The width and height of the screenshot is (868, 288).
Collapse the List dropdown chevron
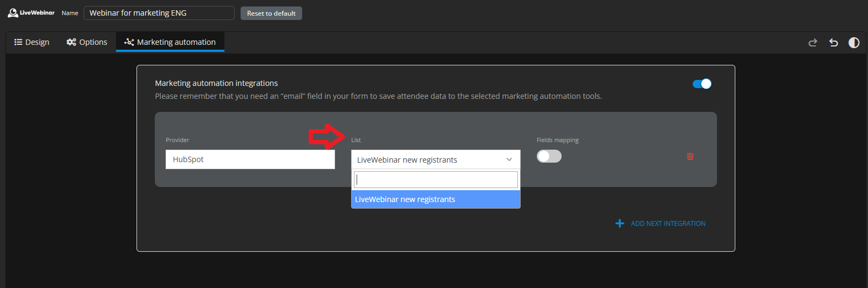coord(509,159)
